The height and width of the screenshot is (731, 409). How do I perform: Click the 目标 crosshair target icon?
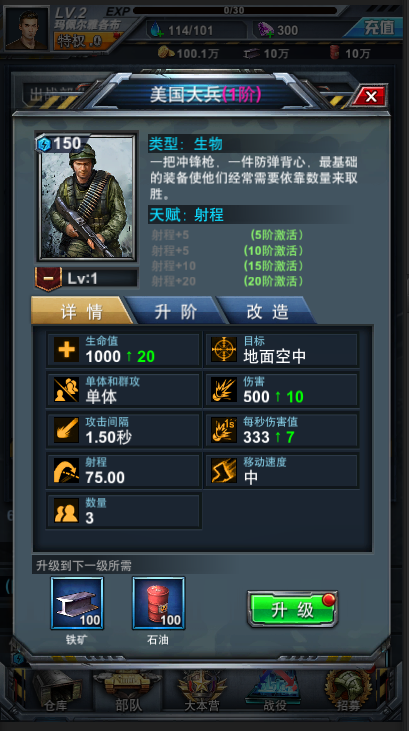coord(224,350)
